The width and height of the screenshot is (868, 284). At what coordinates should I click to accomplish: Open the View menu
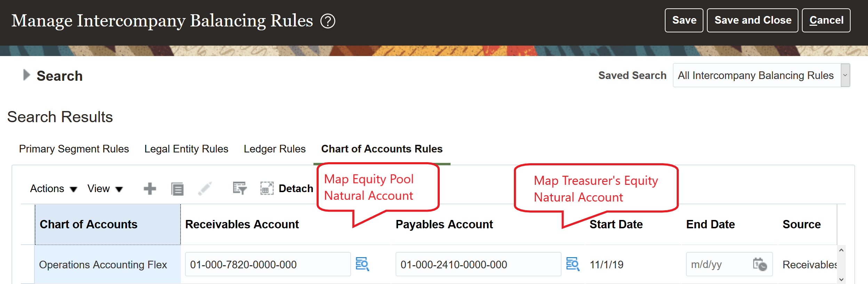[x=105, y=189]
